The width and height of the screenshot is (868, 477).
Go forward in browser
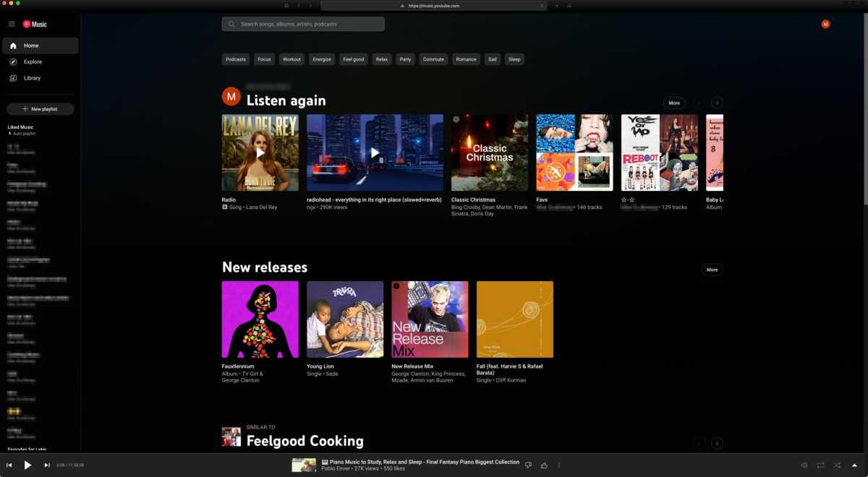coord(310,5)
